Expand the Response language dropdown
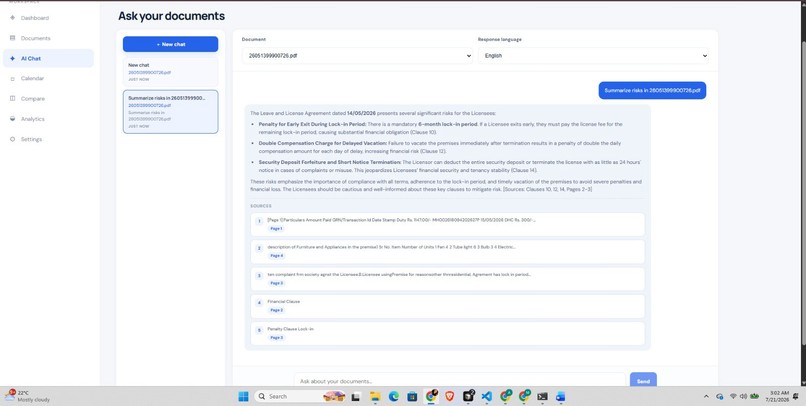806x406 pixels. coord(593,56)
